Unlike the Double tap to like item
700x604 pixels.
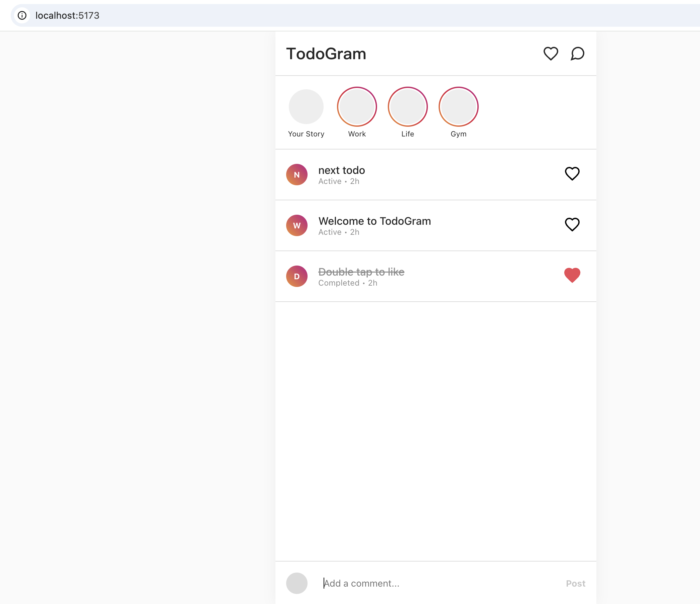click(x=572, y=275)
